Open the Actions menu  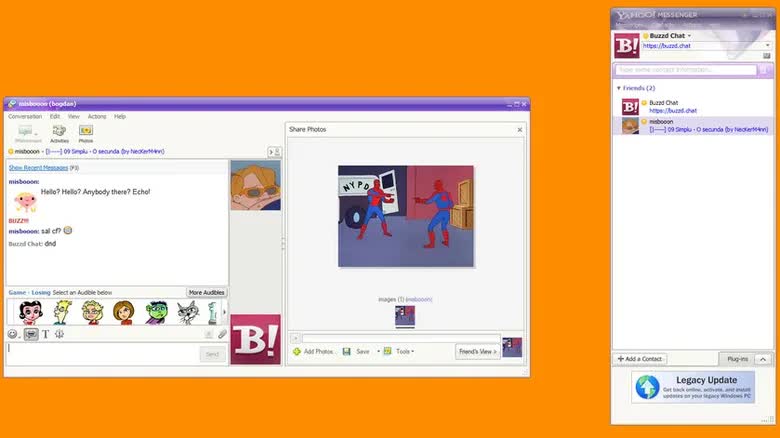(x=97, y=116)
